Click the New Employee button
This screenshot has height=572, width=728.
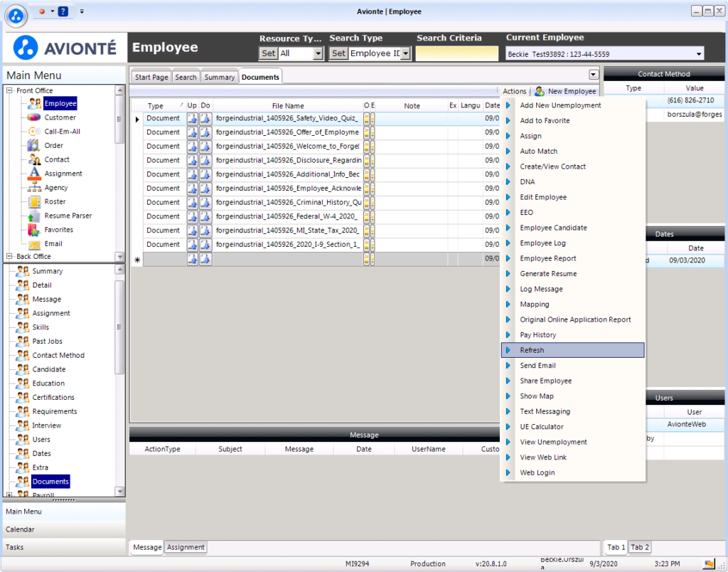click(565, 91)
